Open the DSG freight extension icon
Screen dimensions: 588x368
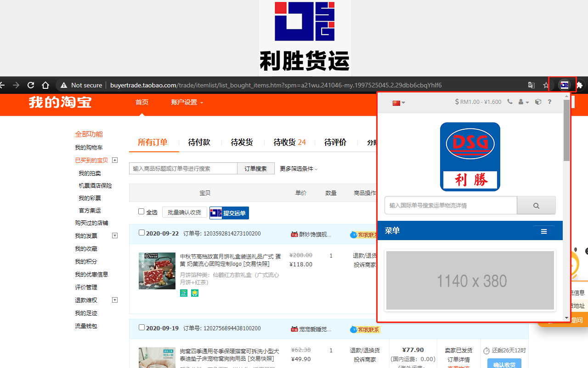[x=564, y=85]
